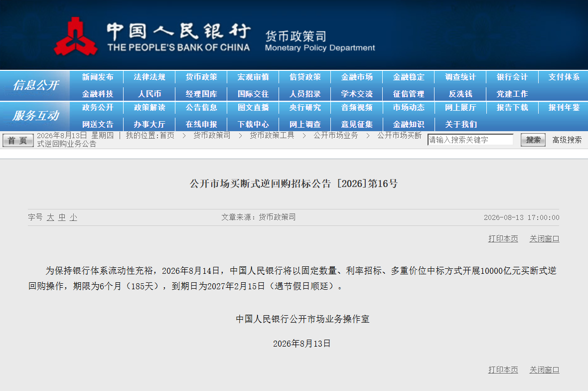Open 意见征集 navigation item
This screenshot has height=391, width=588.
pos(357,124)
